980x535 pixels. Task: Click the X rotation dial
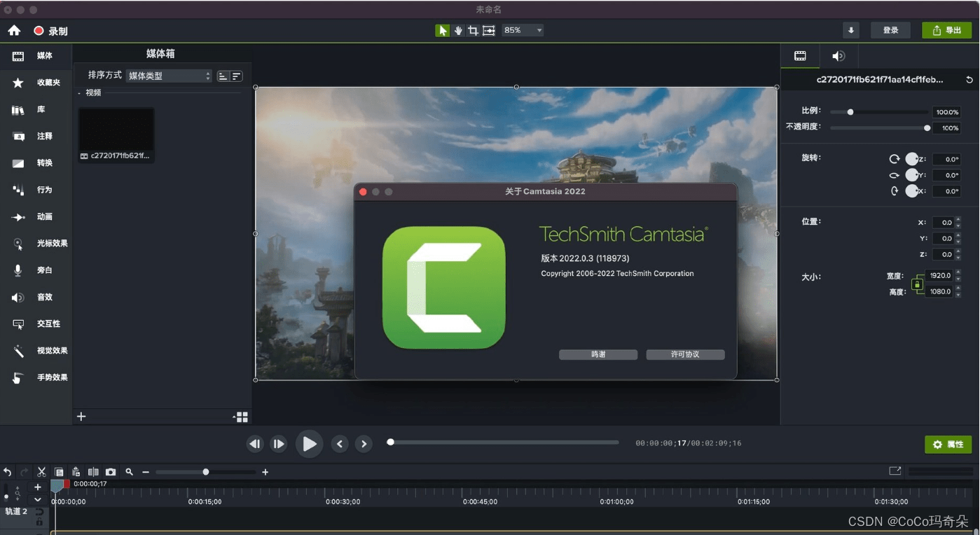point(912,190)
